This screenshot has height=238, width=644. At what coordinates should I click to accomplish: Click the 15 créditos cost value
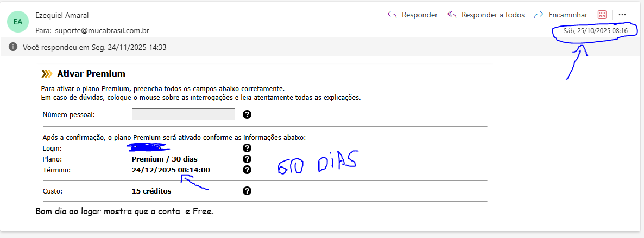[151, 191]
